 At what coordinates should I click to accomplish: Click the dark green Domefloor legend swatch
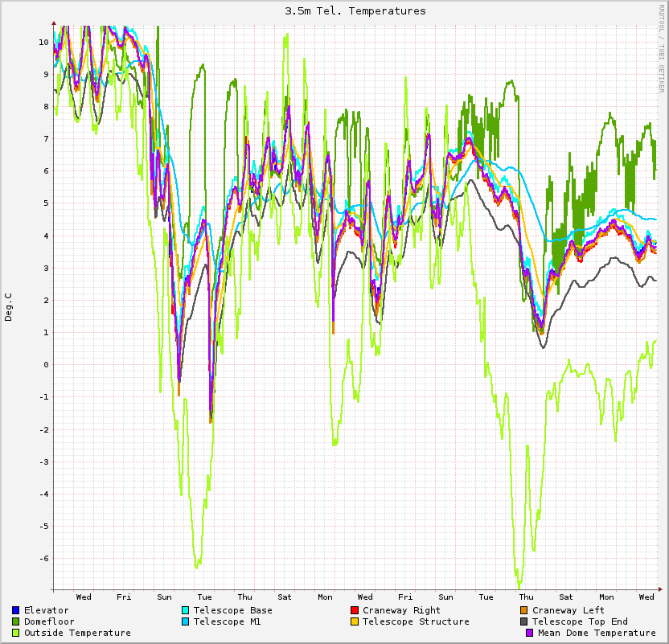(16, 621)
